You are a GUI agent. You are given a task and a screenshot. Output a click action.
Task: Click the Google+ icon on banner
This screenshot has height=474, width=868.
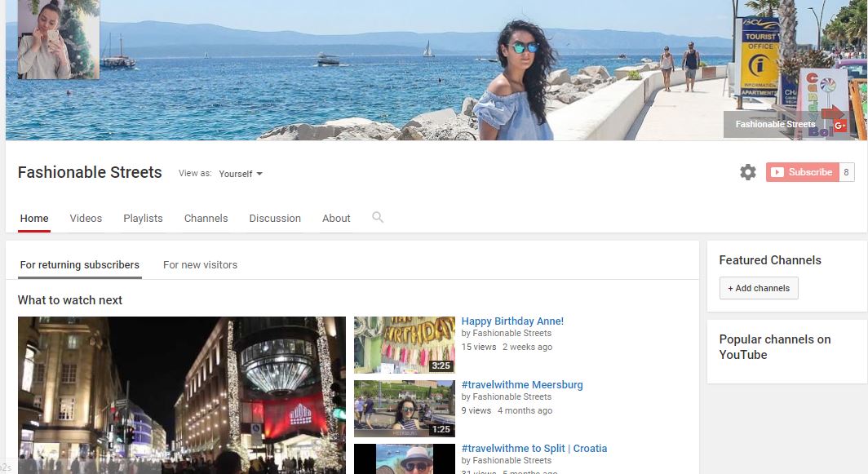pyautogui.click(x=839, y=126)
